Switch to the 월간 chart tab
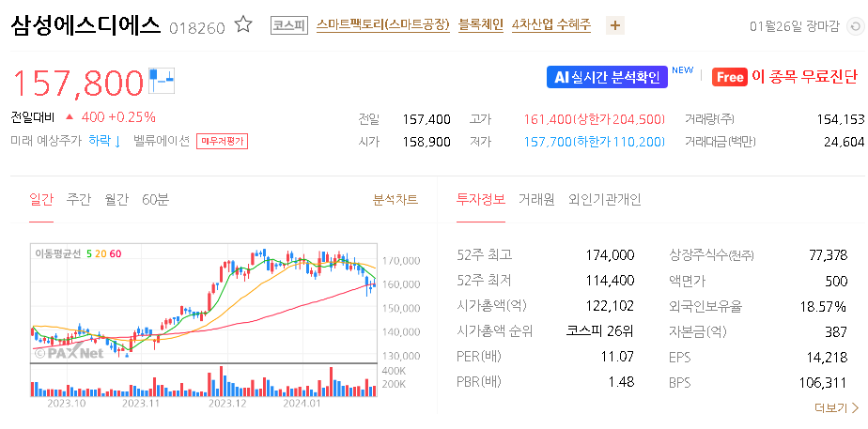 tap(116, 200)
